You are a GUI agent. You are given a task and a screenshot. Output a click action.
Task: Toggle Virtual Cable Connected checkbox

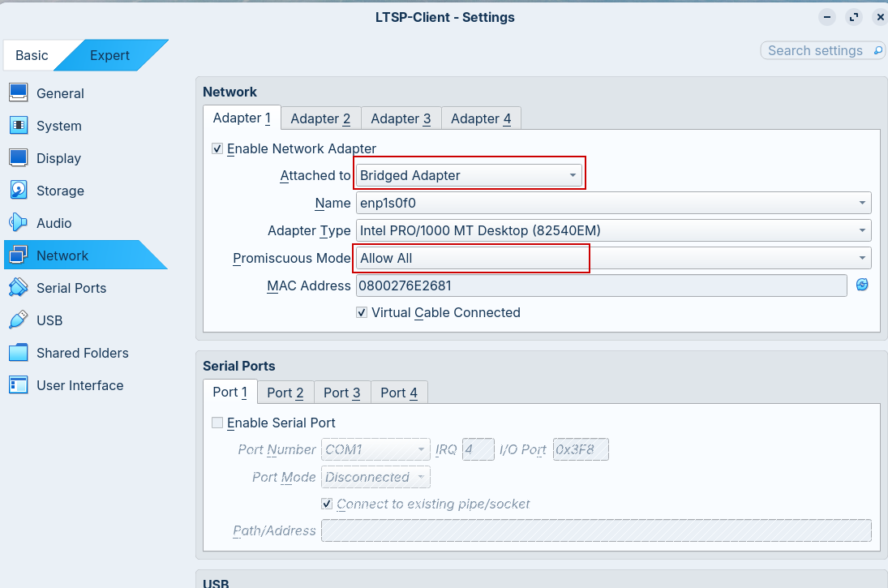[x=362, y=312]
